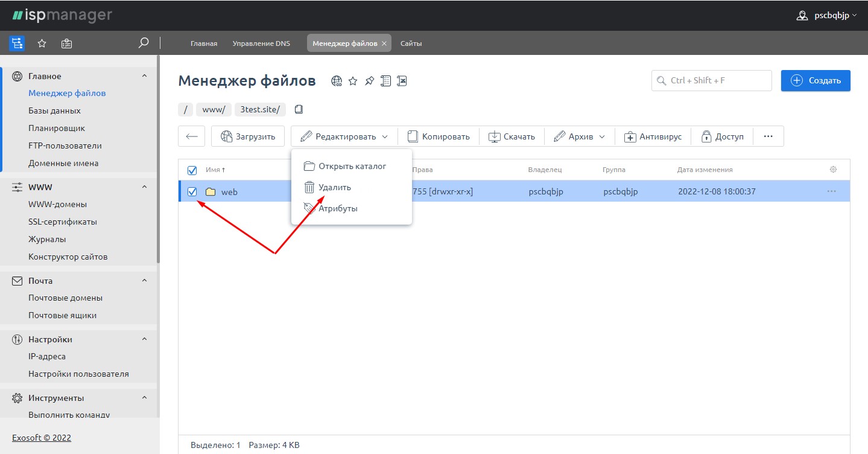Open Почтовые домены in sidebar
Viewport: 868px width, 454px height.
pos(65,298)
